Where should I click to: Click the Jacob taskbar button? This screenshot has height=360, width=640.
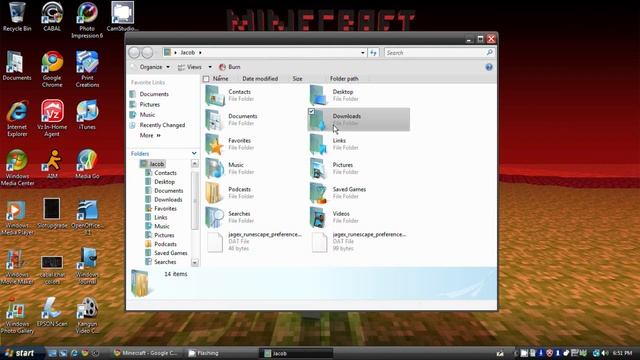click(297, 353)
